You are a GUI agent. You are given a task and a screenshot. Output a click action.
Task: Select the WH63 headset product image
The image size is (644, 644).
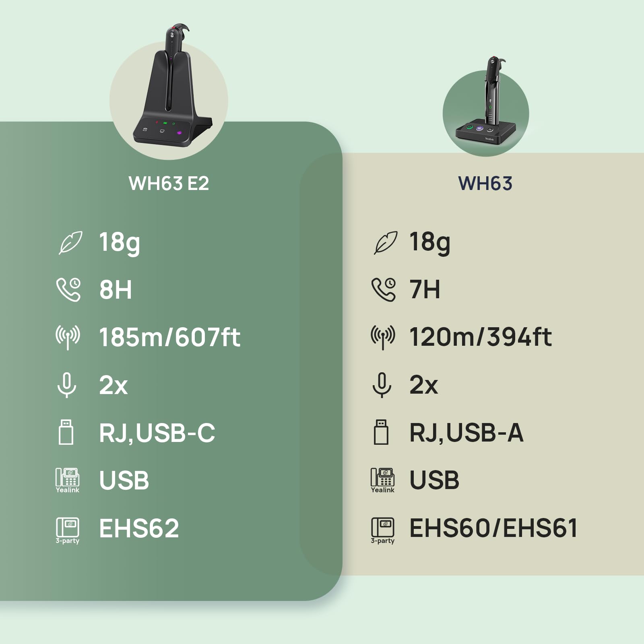click(x=486, y=101)
